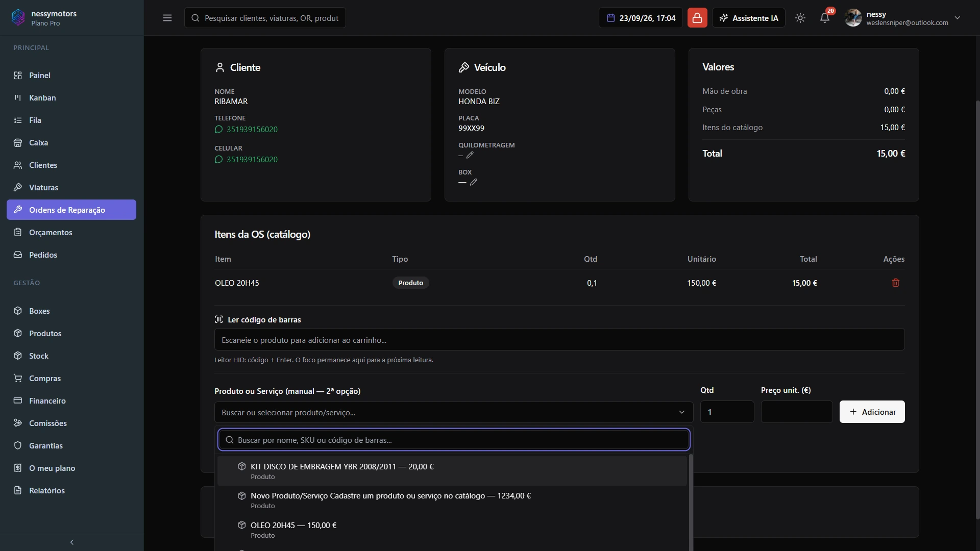Navigate to Viaturas
Image resolution: width=980 pixels, height=551 pixels.
pyautogui.click(x=71, y=188)
